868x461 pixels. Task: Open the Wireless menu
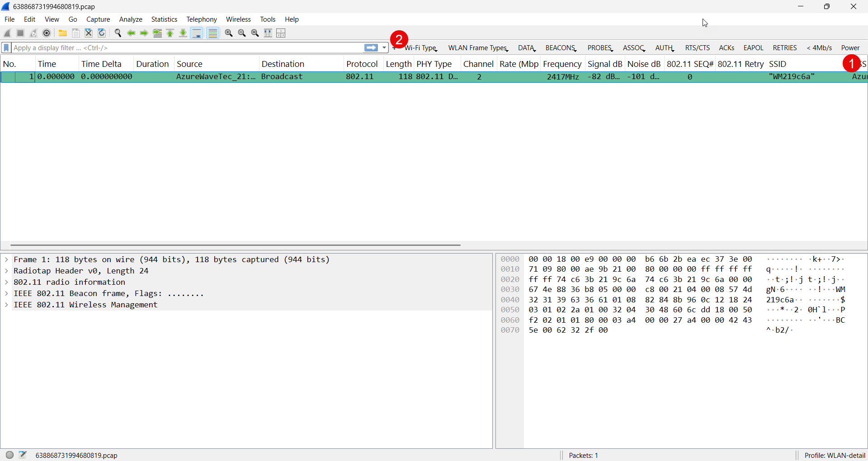(238, 19)
